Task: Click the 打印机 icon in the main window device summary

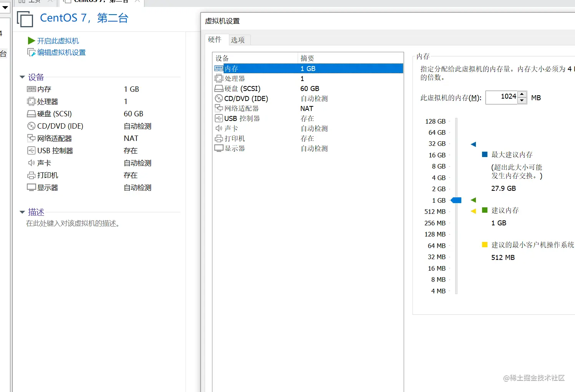Action: tap(31, 175)
